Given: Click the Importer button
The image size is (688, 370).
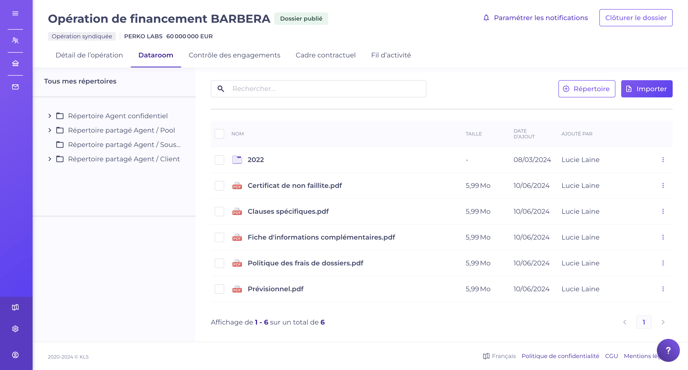Looking at the screenshot, I should pos(647,89).
